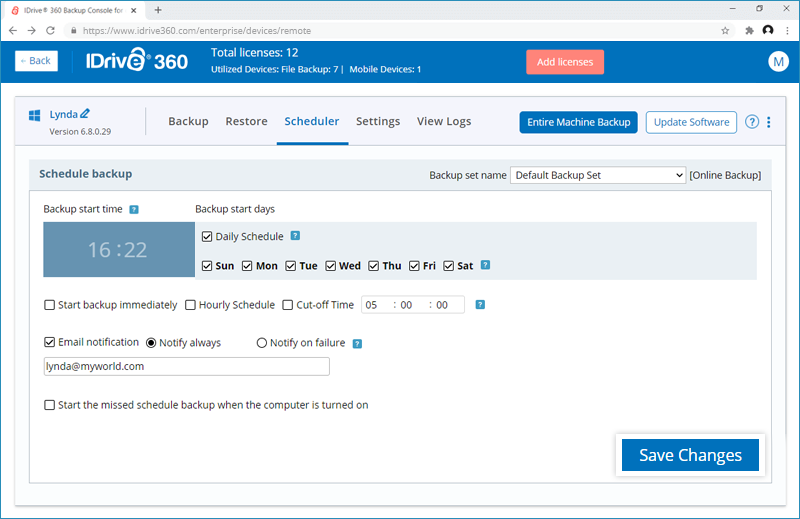Open the browser three-dot menu

point(787,31)
